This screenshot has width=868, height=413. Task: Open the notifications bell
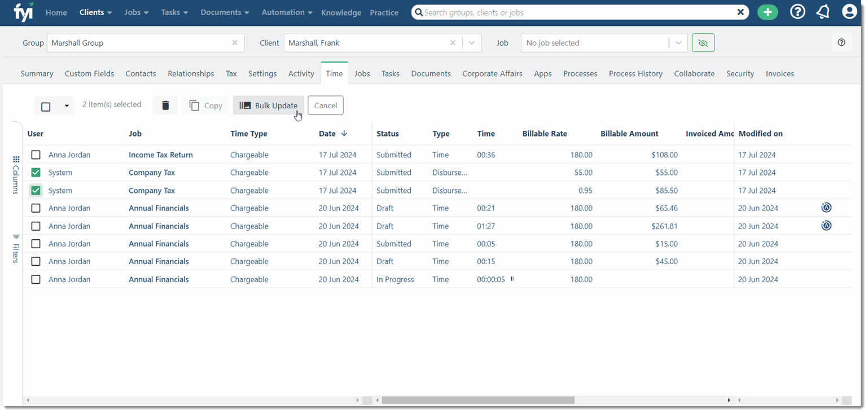coord(823,12)
